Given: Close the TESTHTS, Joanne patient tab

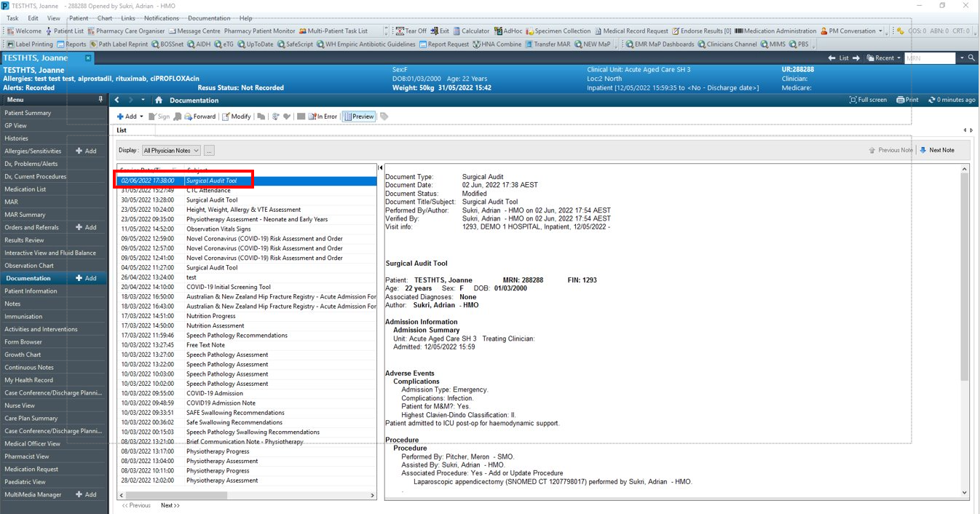Looking at the screenshot, I should coord(88,58).
